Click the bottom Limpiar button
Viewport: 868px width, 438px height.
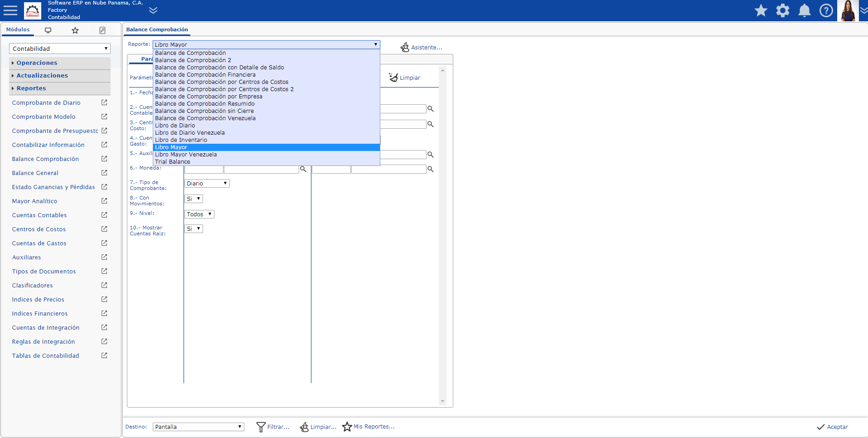(x=318, y=427)
